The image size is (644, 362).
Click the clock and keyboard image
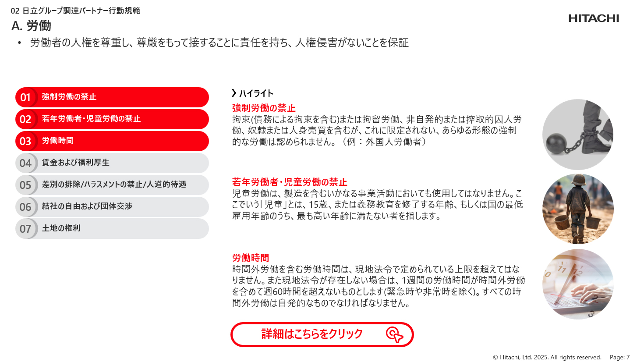[578, 284]
